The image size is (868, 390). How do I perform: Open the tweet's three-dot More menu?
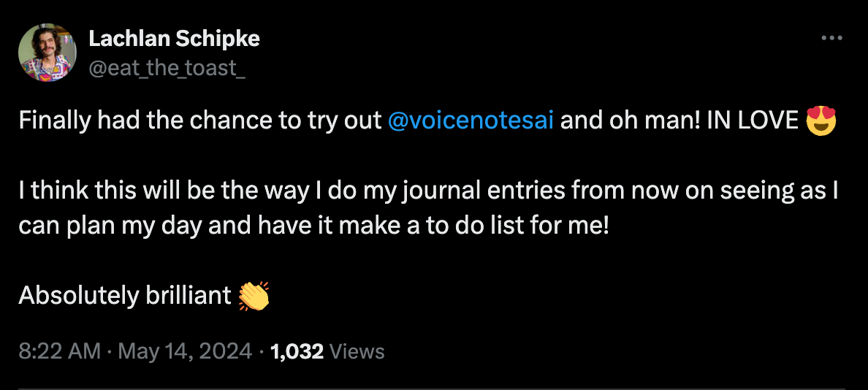click(832, 39)
